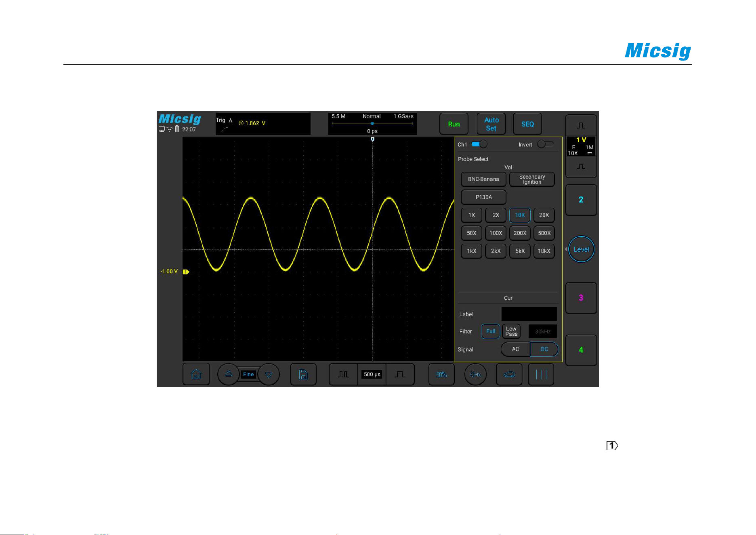
Task: Click the battery status icon
Action: click(x=177, y=129)
